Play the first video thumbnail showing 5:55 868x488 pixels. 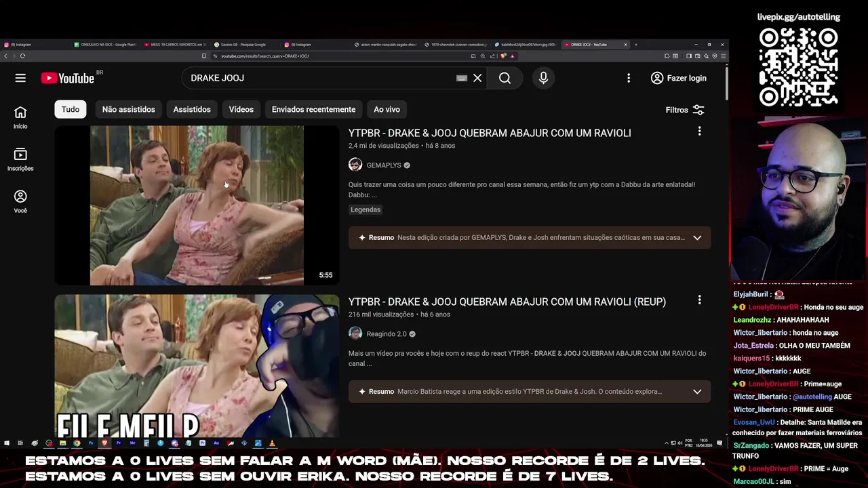pos(197,205)
